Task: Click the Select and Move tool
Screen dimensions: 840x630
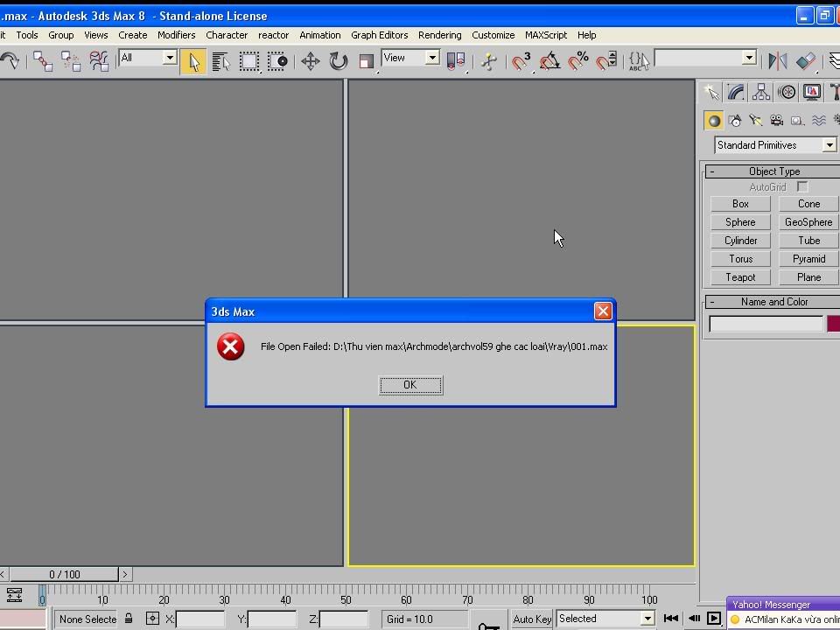Action: (x=310, y=61)
